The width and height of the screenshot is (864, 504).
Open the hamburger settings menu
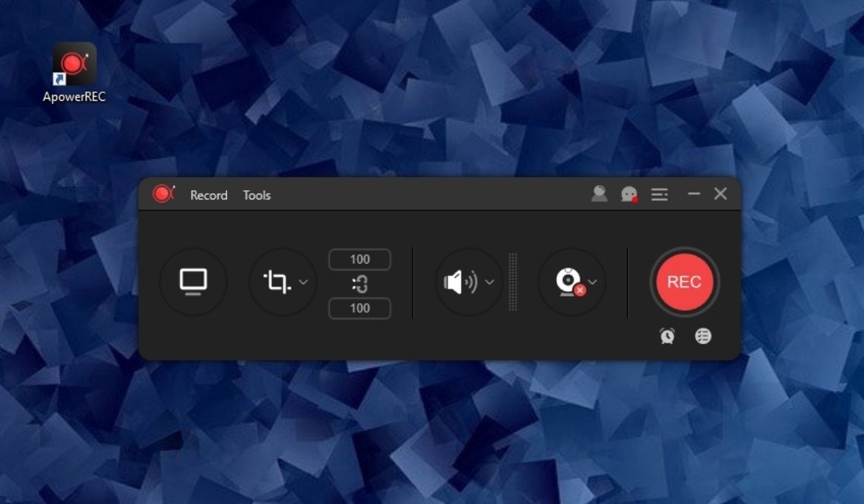click(660, 194)
